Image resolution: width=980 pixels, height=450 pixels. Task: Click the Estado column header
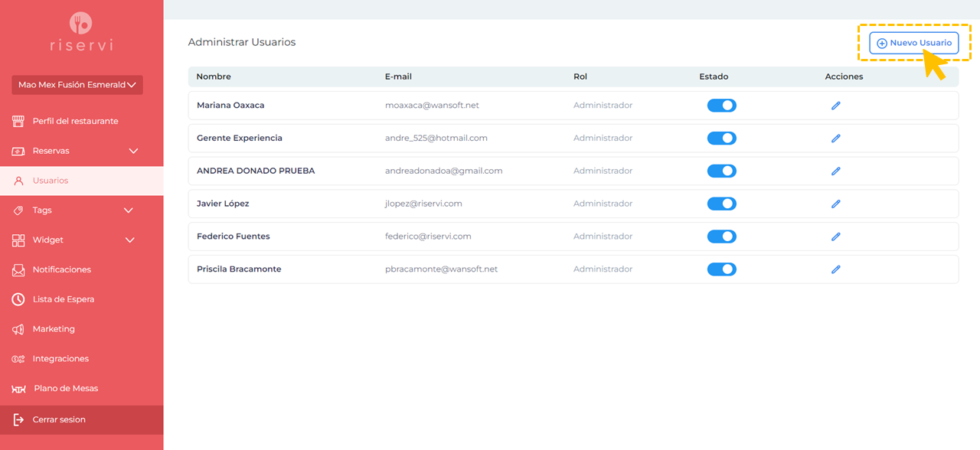[714, 77]
